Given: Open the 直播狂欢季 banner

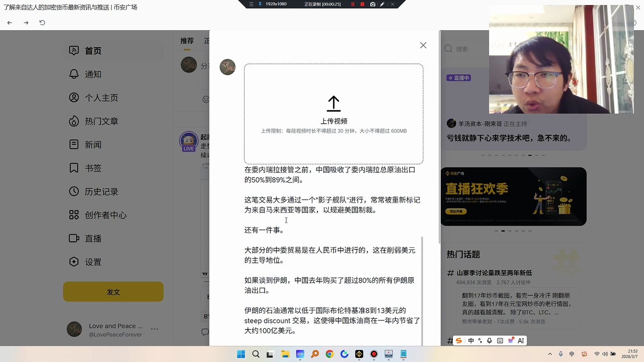Looking at the screenshot, I should [x=514, y=197].
